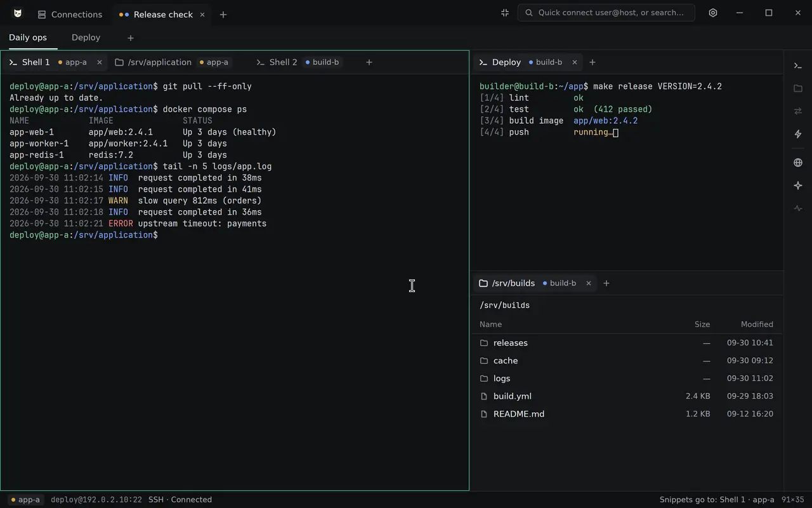This screenshot has height=508, width=812.
Task: Sort file list by Name column
Action: (490, 324)
